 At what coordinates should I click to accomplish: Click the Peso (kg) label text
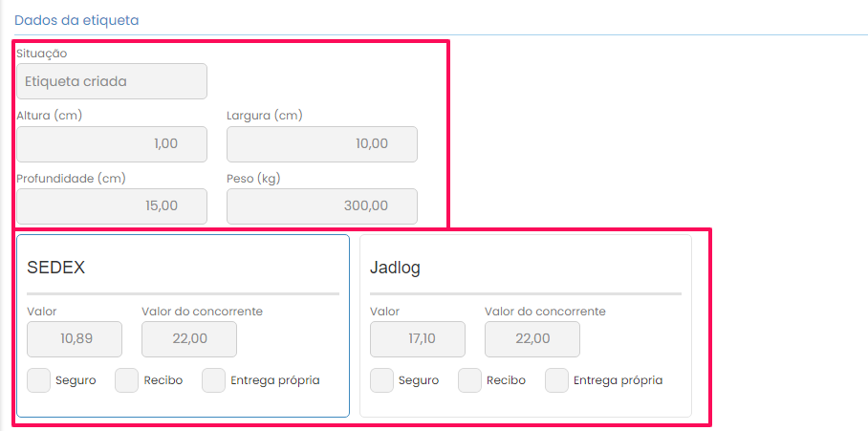(253, 178)
